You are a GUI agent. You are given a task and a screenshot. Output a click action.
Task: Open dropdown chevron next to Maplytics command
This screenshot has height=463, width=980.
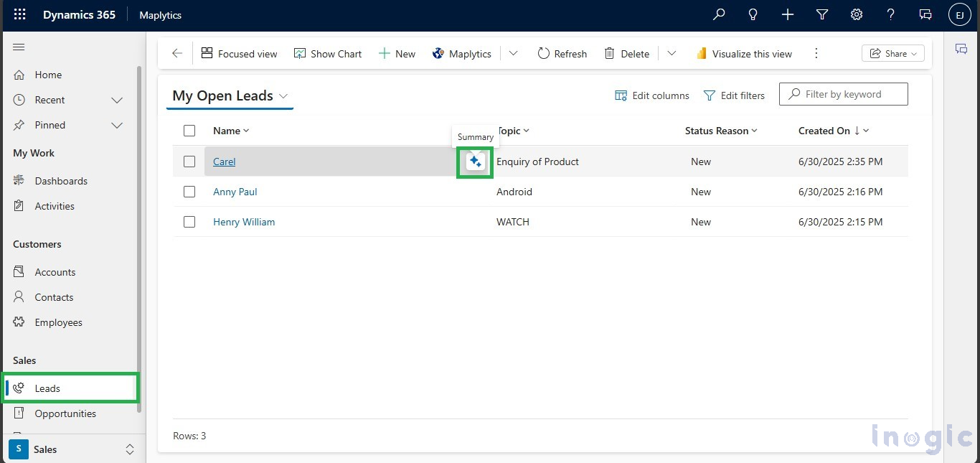pyautogui.click(x=513, y=53)
